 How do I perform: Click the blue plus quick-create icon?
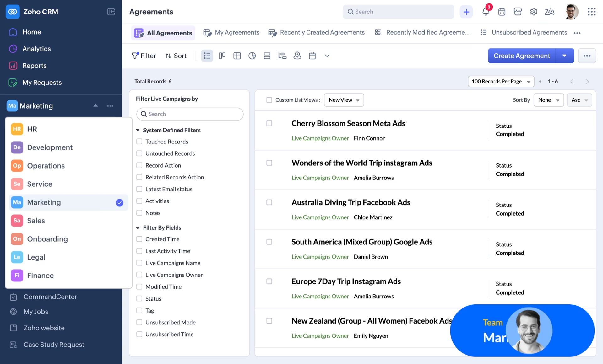[466, 12]
